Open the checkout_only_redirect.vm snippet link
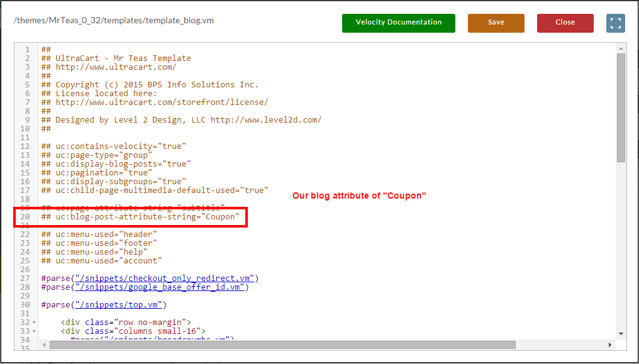The height and width of the screenshot is (364, 639). click(x=165, y=279)
